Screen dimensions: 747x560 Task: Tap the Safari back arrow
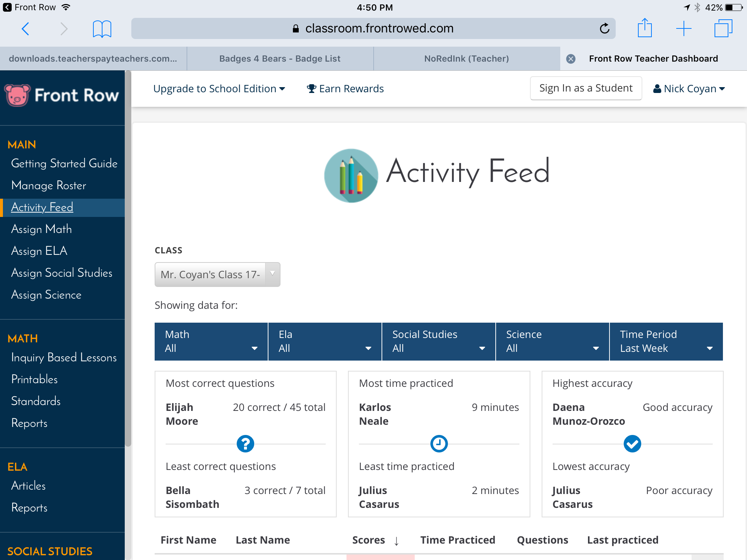pos(26,28)
